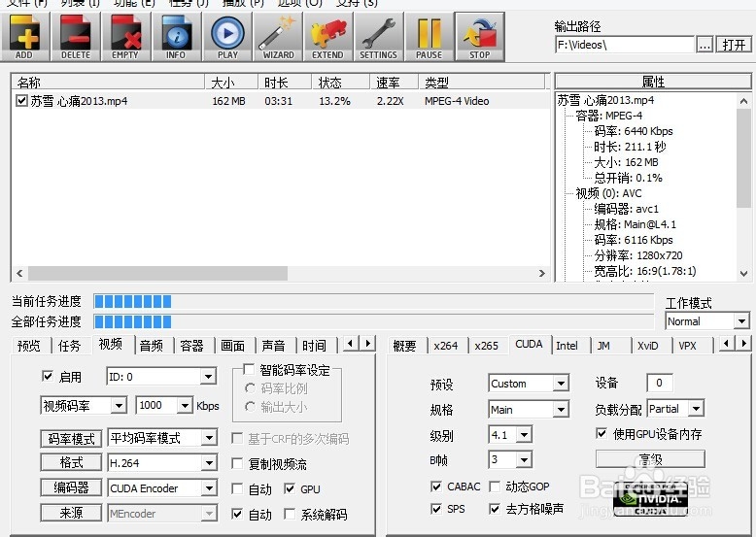The width and height of the screenshot is (756, 537).
Task: Open the EXTEND plugins icon
Action: [328, 37]
